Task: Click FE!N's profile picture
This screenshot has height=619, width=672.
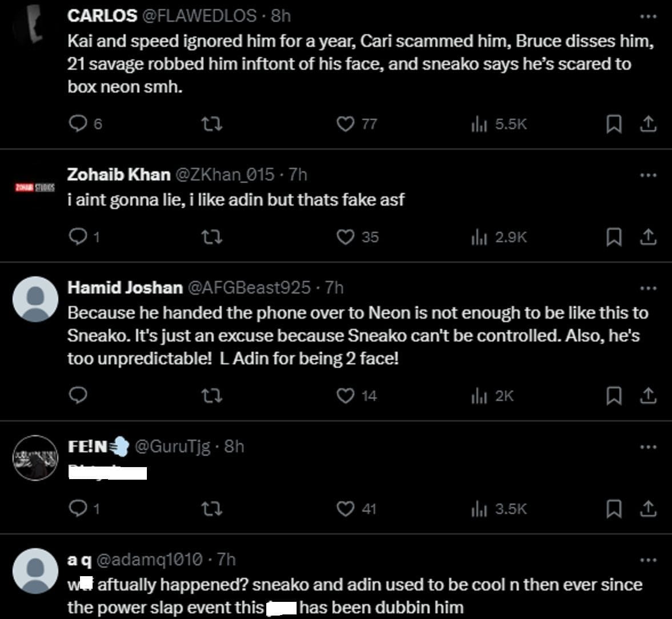Action: click(x=35, y=458)
